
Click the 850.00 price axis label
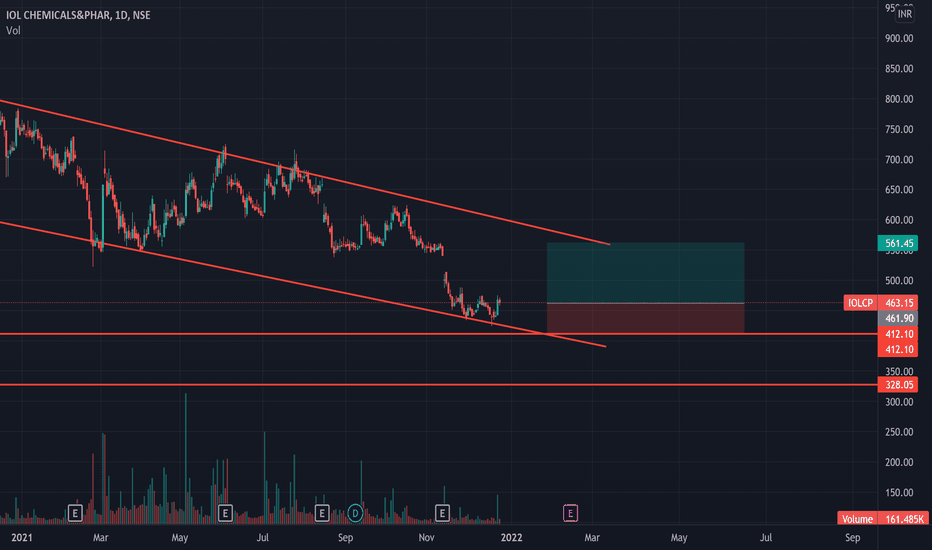899,69
